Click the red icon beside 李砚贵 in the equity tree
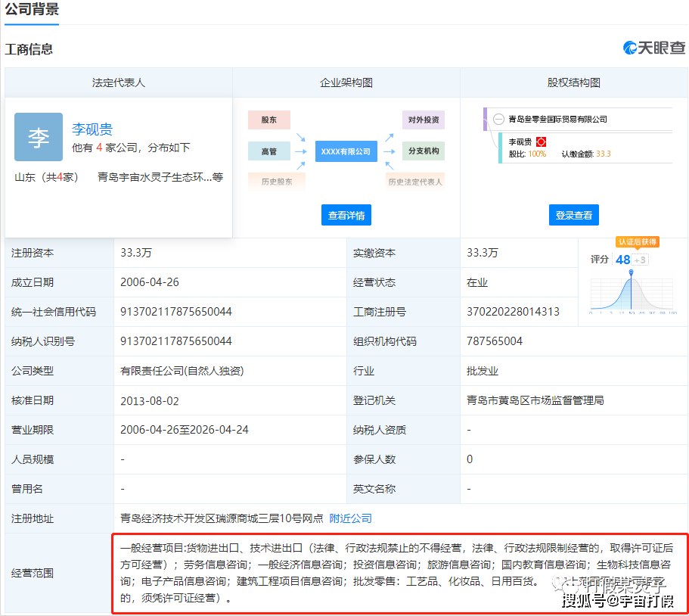 tap(541, 142)
